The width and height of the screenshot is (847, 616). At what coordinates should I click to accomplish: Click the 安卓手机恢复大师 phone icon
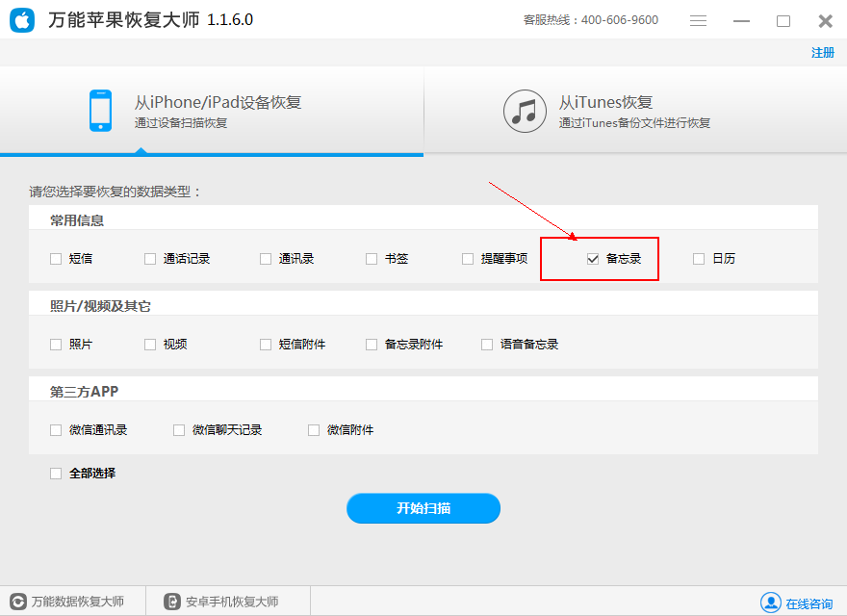tap(171, 602)
